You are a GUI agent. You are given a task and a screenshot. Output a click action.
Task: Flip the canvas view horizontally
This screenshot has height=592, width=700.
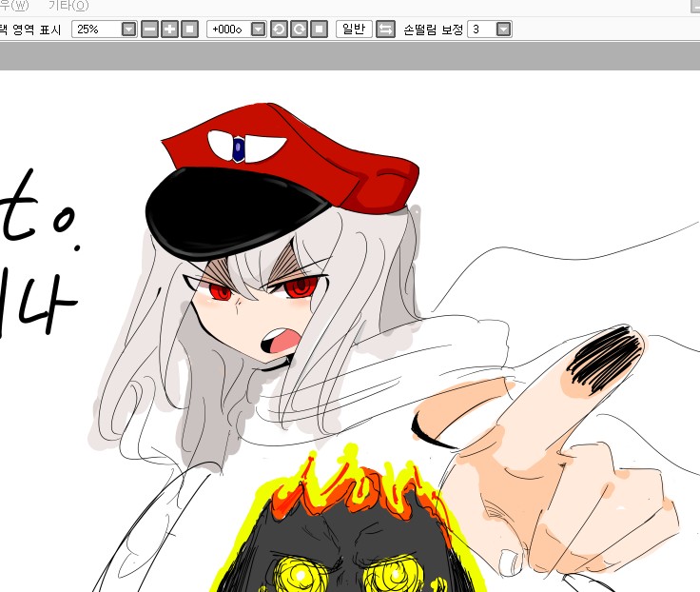point(386,30)
